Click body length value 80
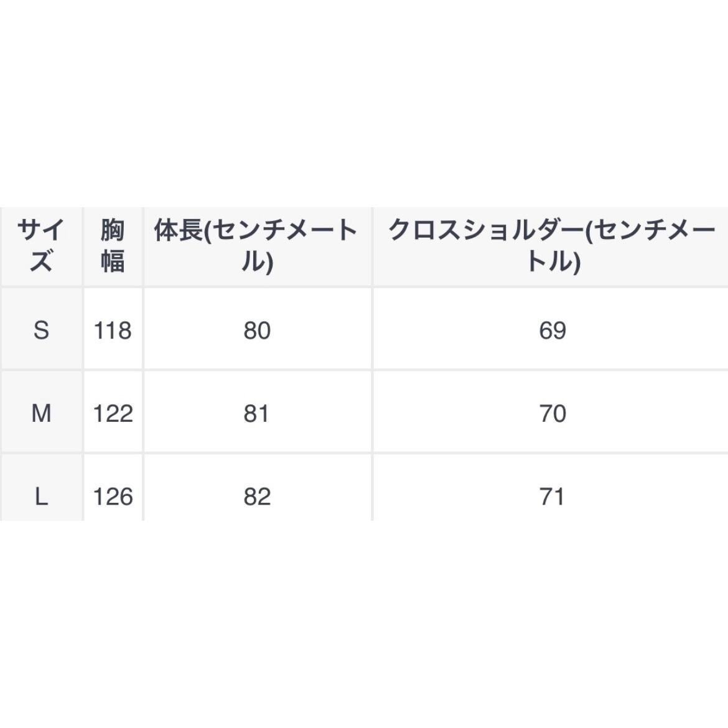The width and height of the screenshot is (728, 728). click(x=256, y=330)
